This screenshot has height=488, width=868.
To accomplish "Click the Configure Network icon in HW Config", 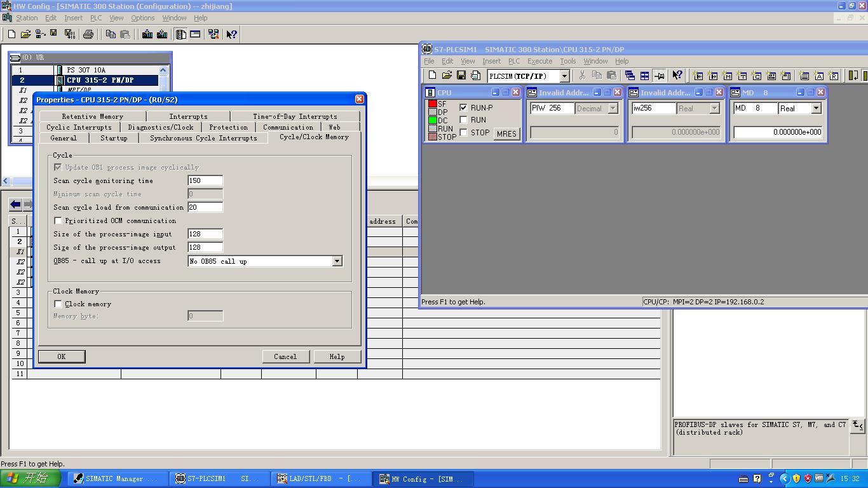I will [214, 34].
